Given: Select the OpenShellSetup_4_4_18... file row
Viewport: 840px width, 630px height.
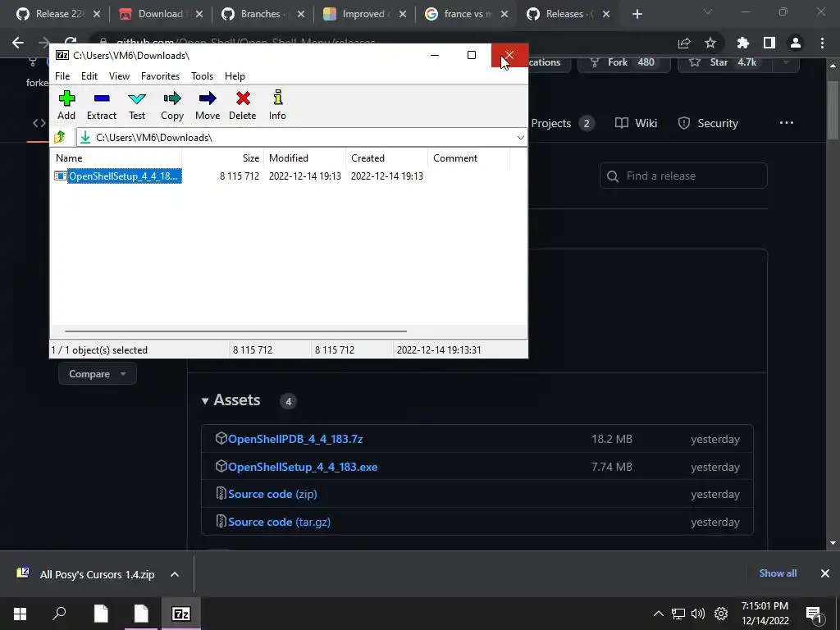Looking at the screenshot, I should [x=118, y=176].
